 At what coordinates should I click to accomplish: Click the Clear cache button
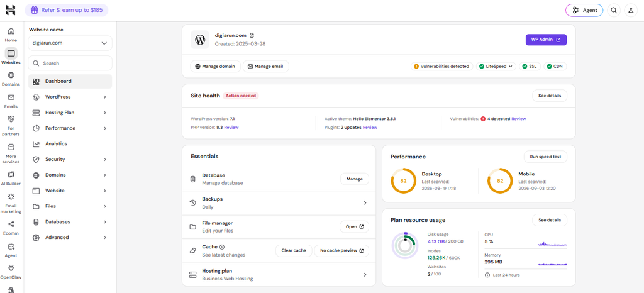click(294, 250)
